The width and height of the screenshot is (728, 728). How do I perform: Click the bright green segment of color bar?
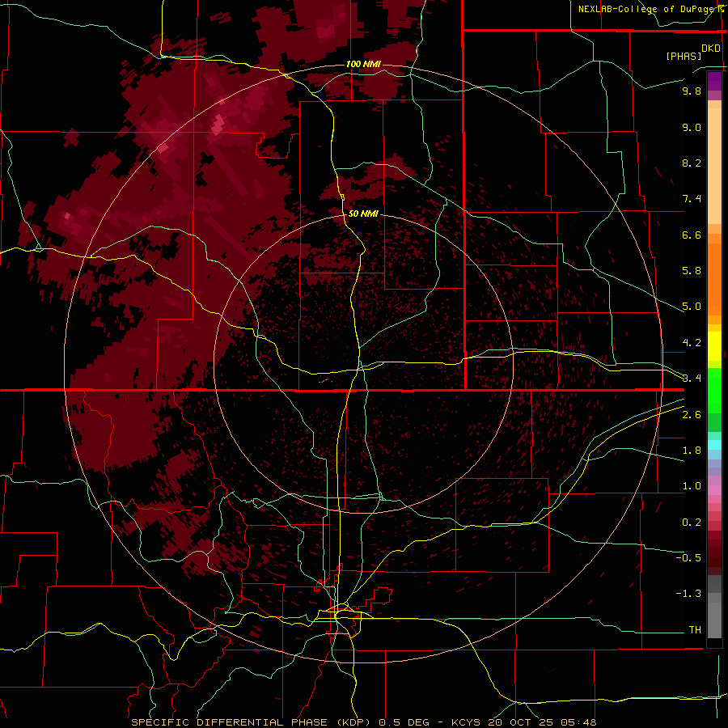coord(714,390)
